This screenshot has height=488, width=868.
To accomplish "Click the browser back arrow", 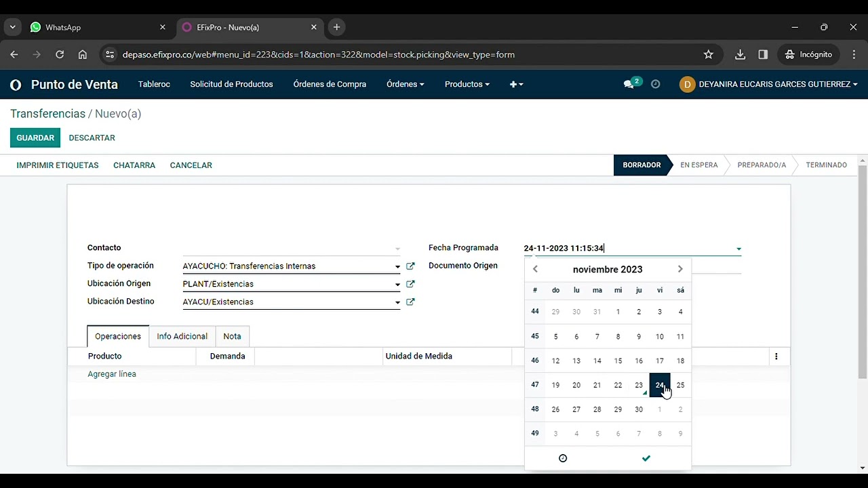I will [x=14, y=54].
